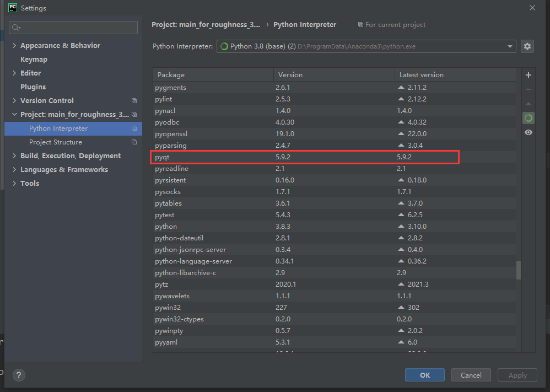This screenshot has width=550, height=392.
Task: Click the icon beside Project Structure
Action: pyautogui.click(x=134, y=142)
